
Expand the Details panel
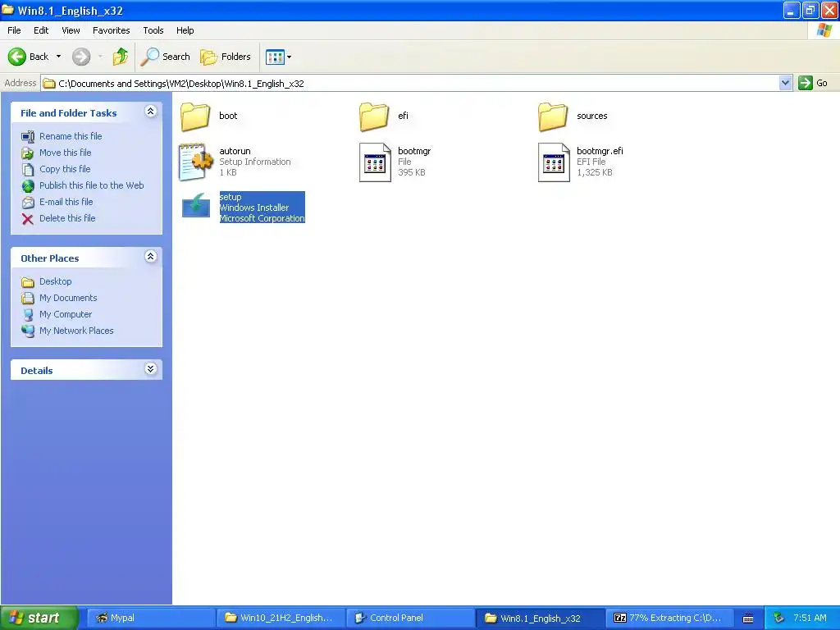(151, 369)
